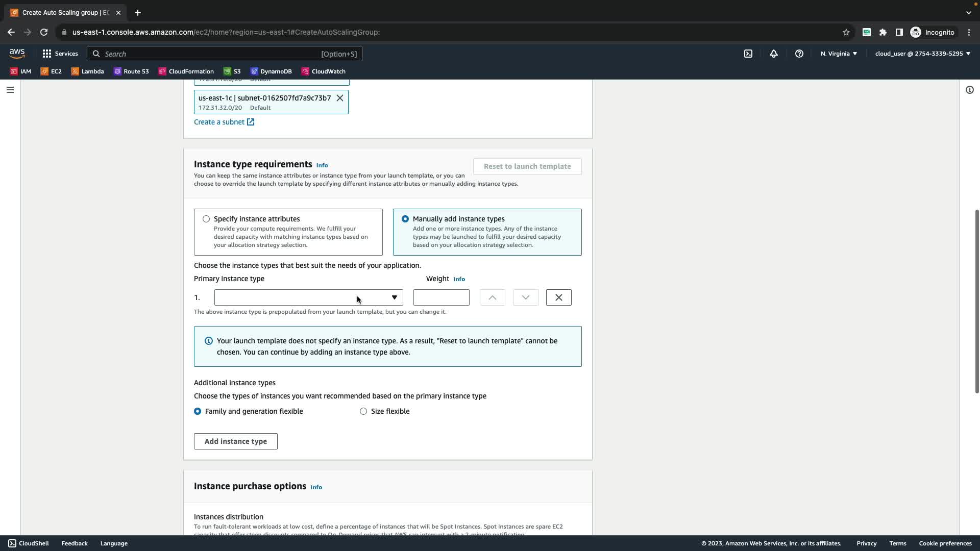Click the Weight input field
The width and height of the screenshot is (980, 551).
441,297
